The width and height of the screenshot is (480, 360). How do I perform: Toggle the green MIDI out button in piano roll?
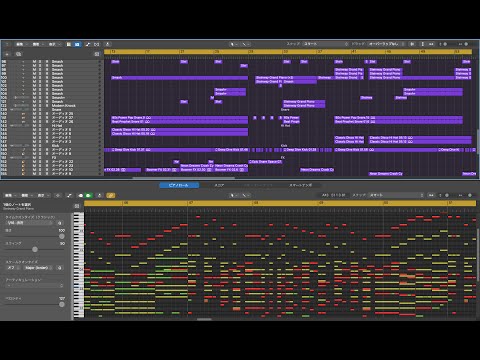click(x=88, y=195)
